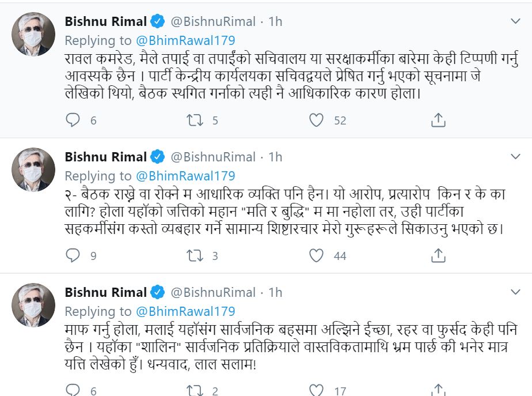Open Bishnu Rimal's avatar on the first tweet
Screen dimensions: 532x396
tap(34, 34)
